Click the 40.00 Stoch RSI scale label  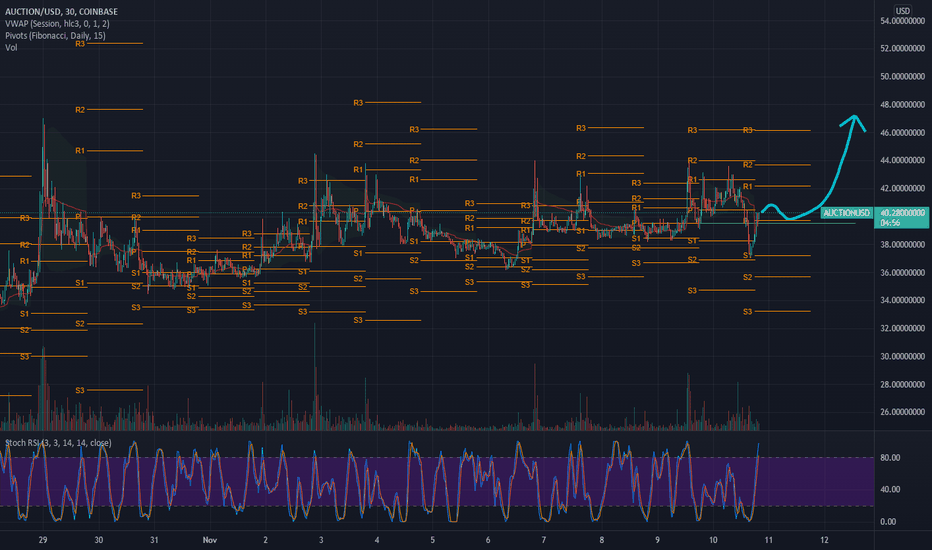[x=890, y=490]
